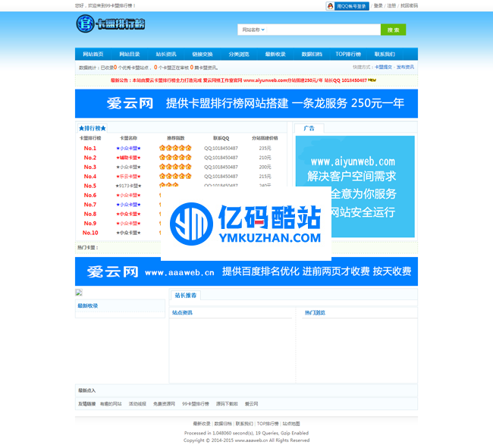Click the No.8 ★小众卡盟★ entry
The height and width of the screenshot is (448, 493).
click(129, 214)
